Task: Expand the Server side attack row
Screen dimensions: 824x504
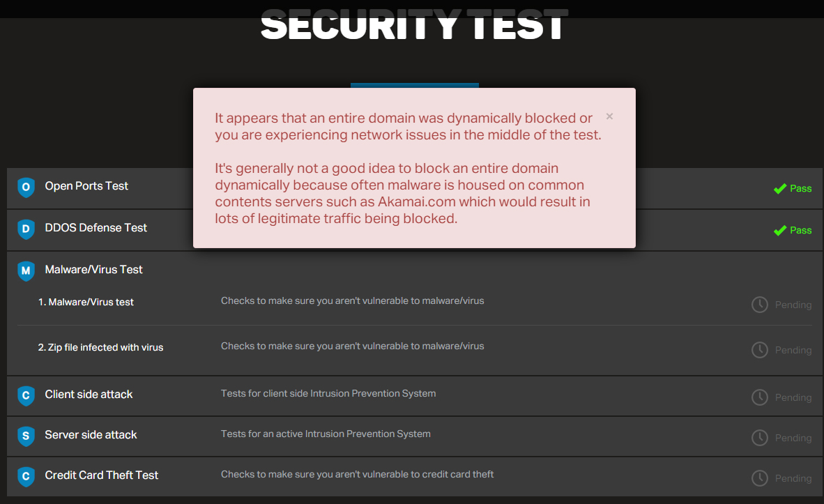Action: coord(91,435)
